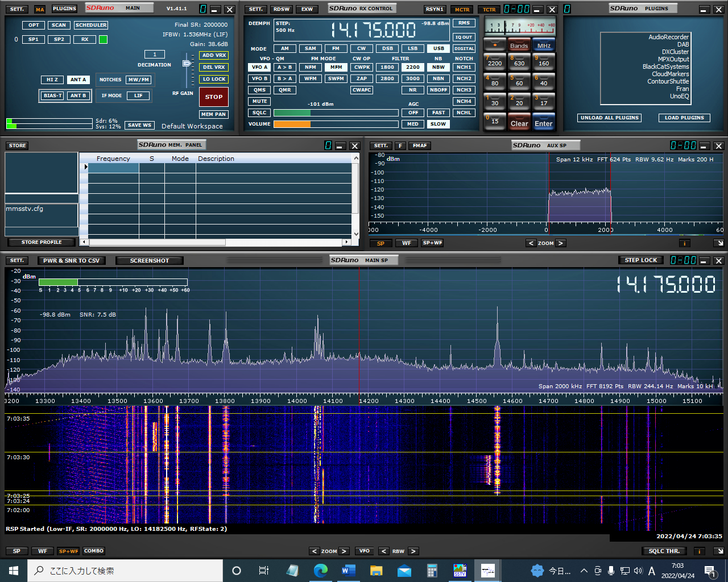Open Calculator from the taskbar
The height and width of the screenshot is (582, 728).
pyautogui.click(x=432, y=571)
